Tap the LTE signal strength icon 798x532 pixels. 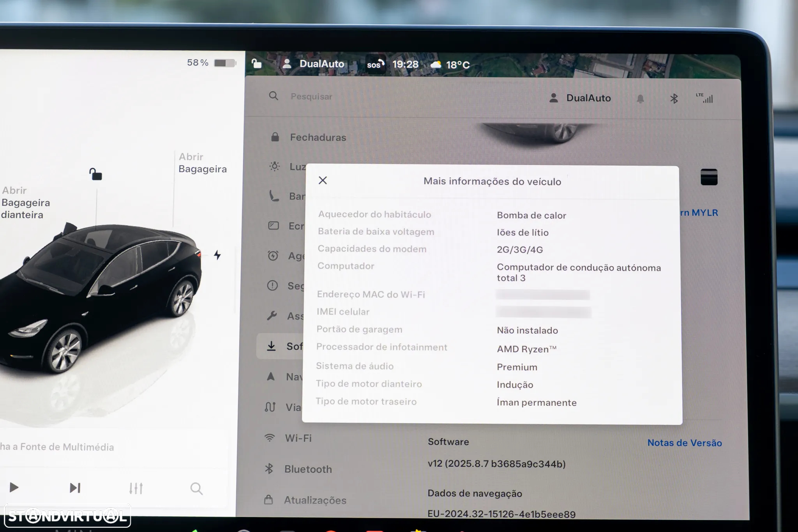pyautogui.click(x=704, y=98)
